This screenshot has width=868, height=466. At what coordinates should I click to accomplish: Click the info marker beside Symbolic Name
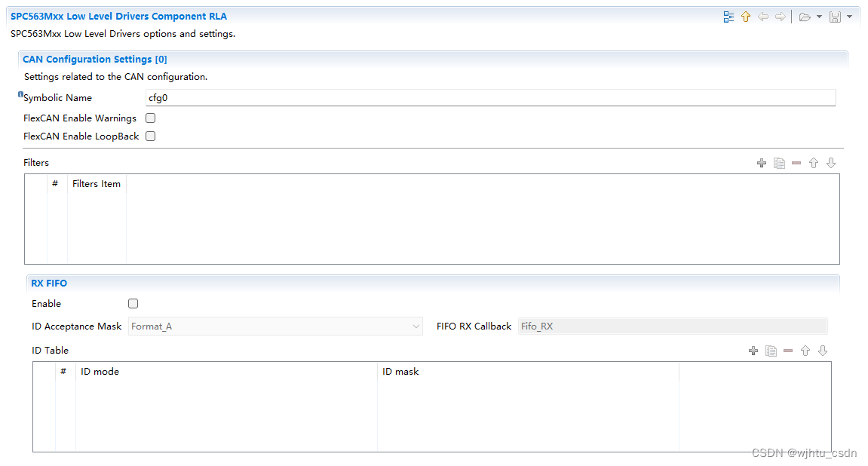[20, 94]
